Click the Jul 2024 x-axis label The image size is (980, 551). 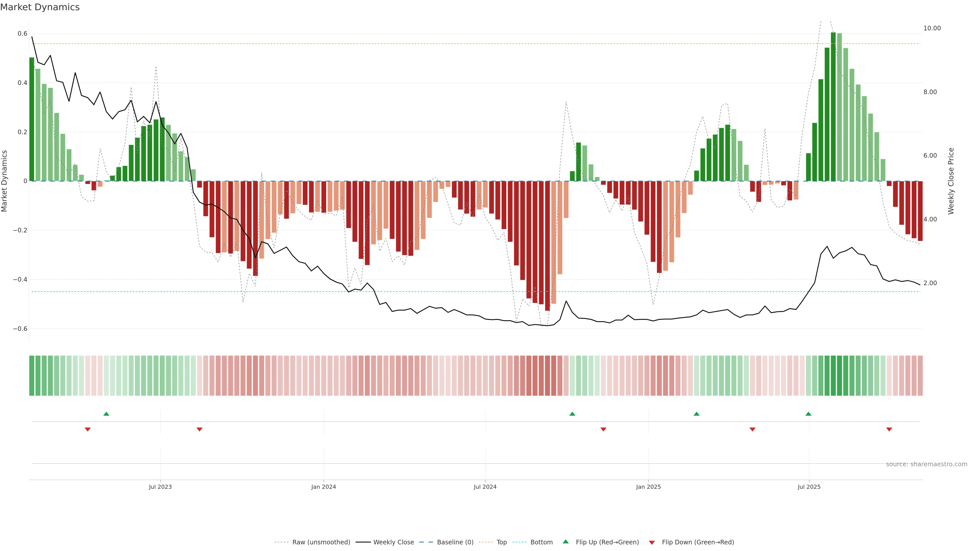click(485, 487)
